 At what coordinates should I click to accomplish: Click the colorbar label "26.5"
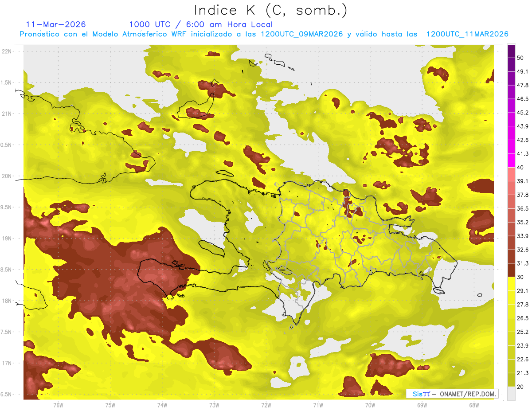pos(523,318)
